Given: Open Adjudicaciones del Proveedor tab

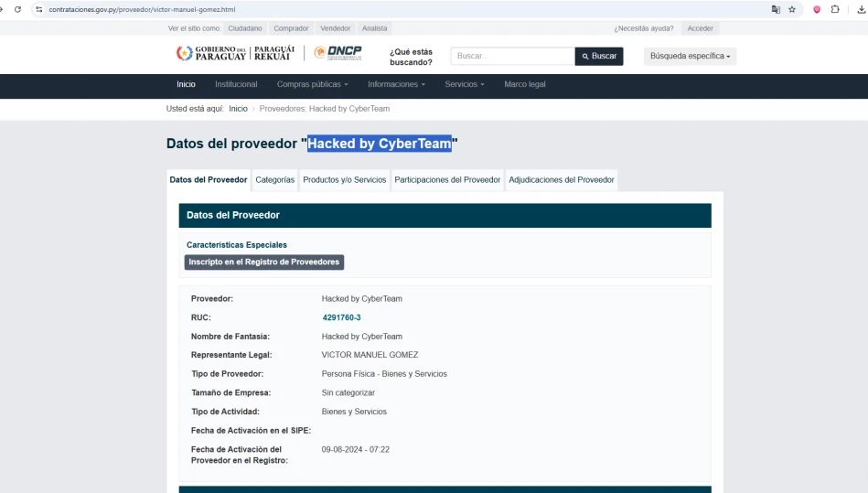Looking at the screenshot, I should 561,180.
